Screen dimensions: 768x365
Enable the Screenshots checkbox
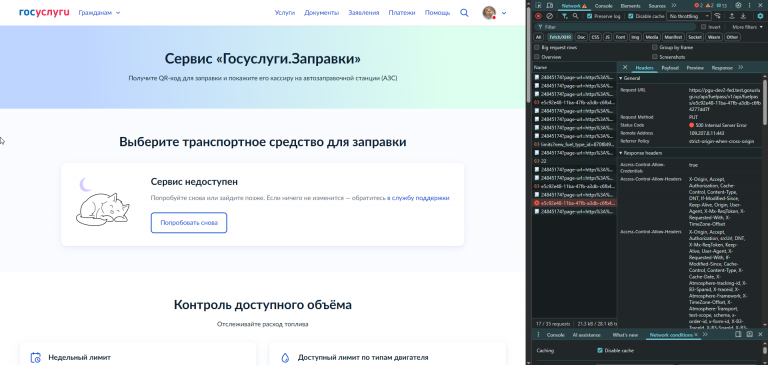(655, 57)
